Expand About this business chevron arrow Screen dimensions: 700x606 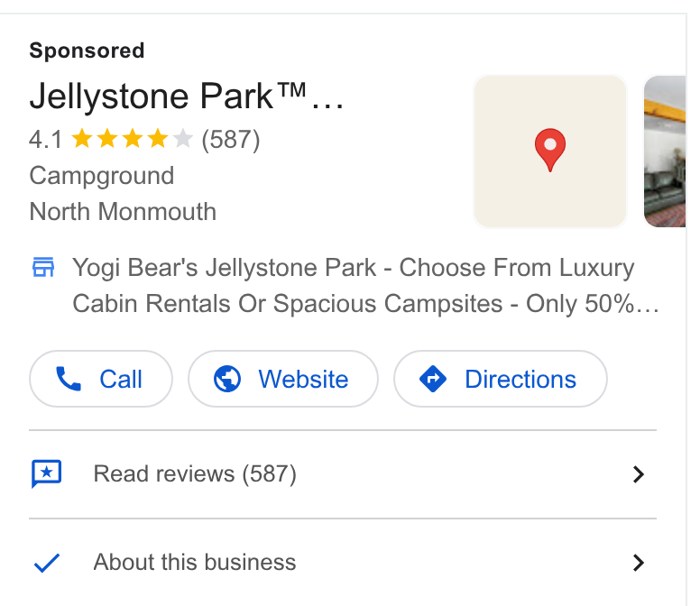click(x=639, y=563)
